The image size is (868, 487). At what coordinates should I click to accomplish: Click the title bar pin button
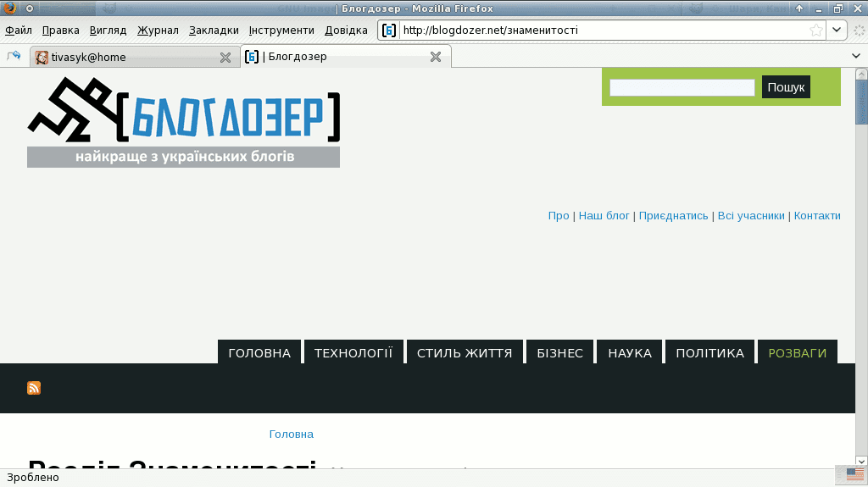pos(30,8)
